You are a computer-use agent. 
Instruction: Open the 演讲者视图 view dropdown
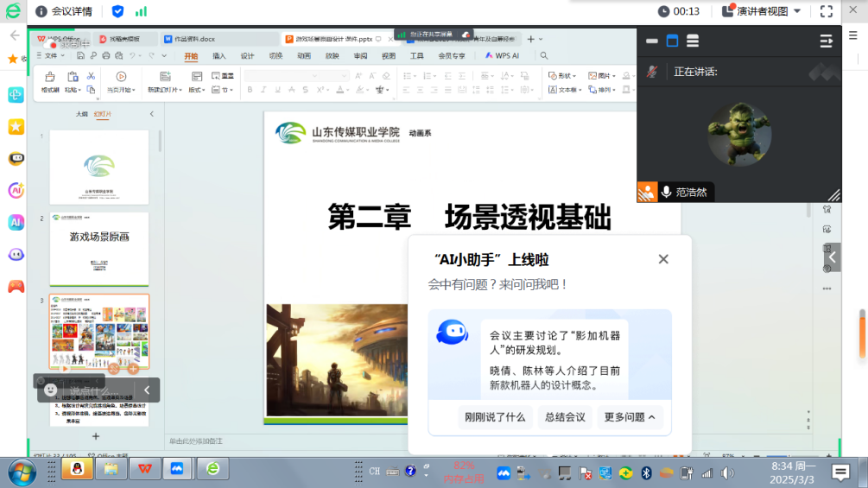point(762,11)
